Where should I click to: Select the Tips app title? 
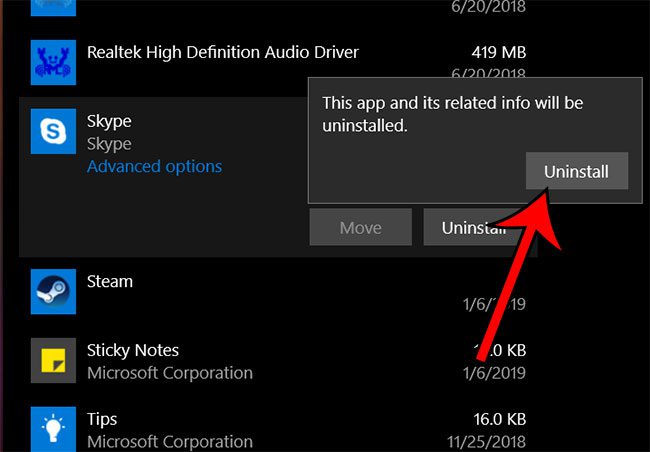(x=102, y=419)
